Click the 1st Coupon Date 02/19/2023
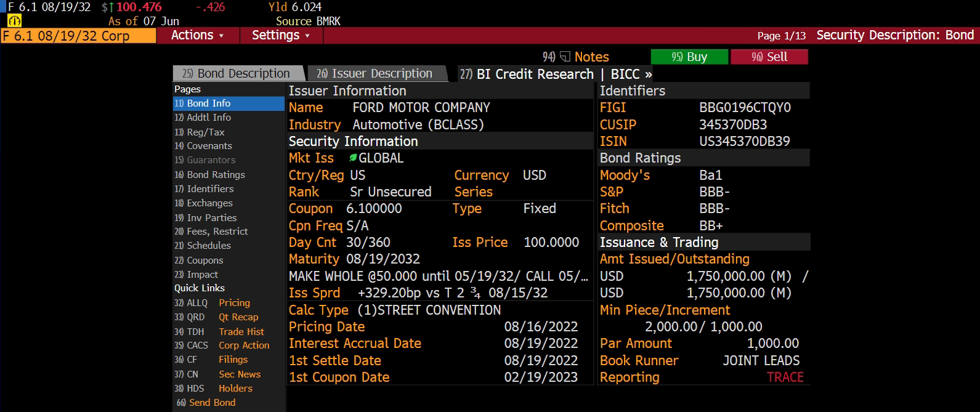 pyautogui.click(x=541, y=378)
